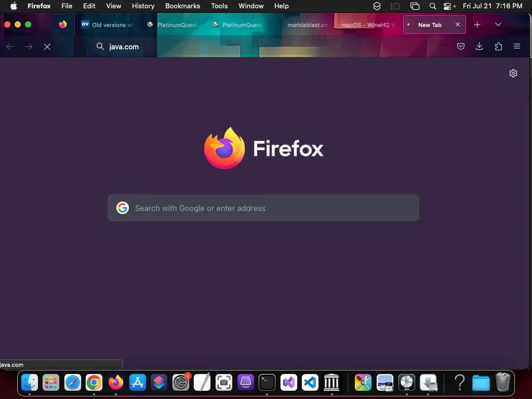Viewport: 532px width, 399px height.
Task: Open the Extensions puzzle-piece icon
Action: pyautogui.click(x=498, y=46)
